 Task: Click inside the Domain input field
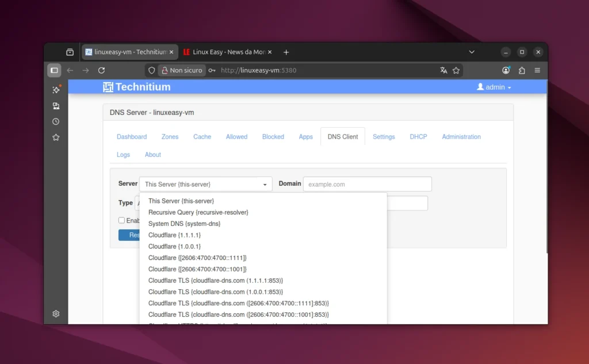point(367,183)
